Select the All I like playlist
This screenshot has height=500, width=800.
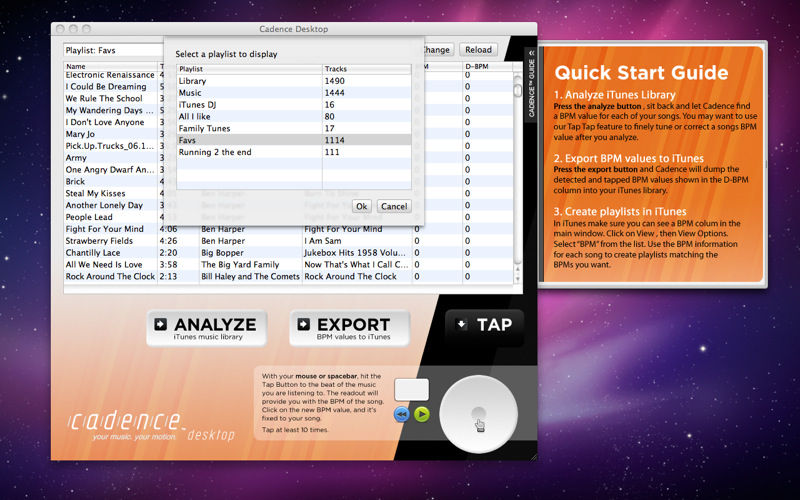click(294, 116)
